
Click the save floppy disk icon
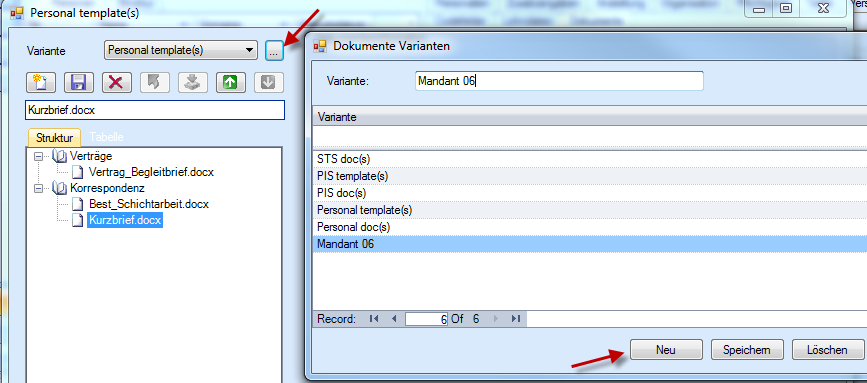[x=79, y=82]
